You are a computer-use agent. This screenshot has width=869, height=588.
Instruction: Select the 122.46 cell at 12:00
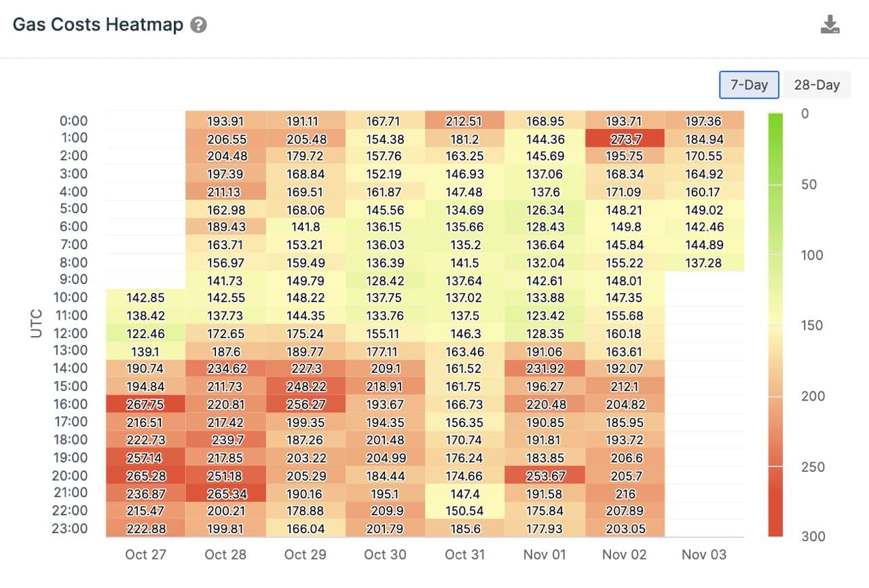click(x=146, y=333)
